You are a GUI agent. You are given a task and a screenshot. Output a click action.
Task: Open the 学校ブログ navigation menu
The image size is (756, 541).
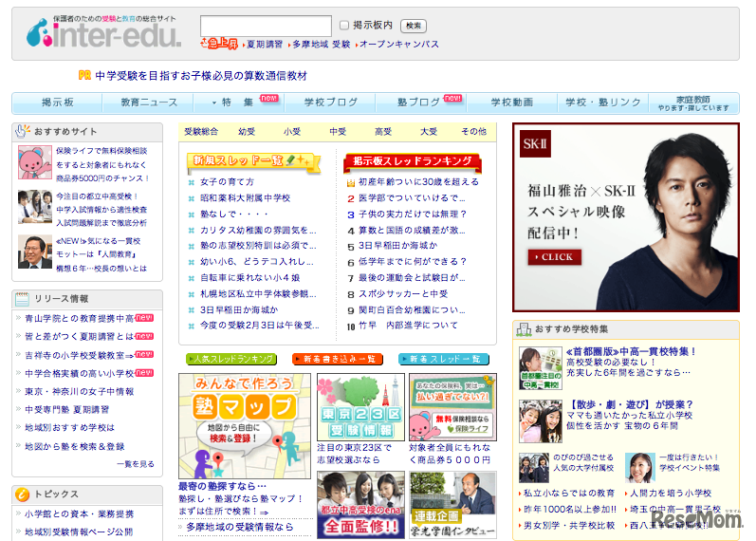tap(331, 103)
